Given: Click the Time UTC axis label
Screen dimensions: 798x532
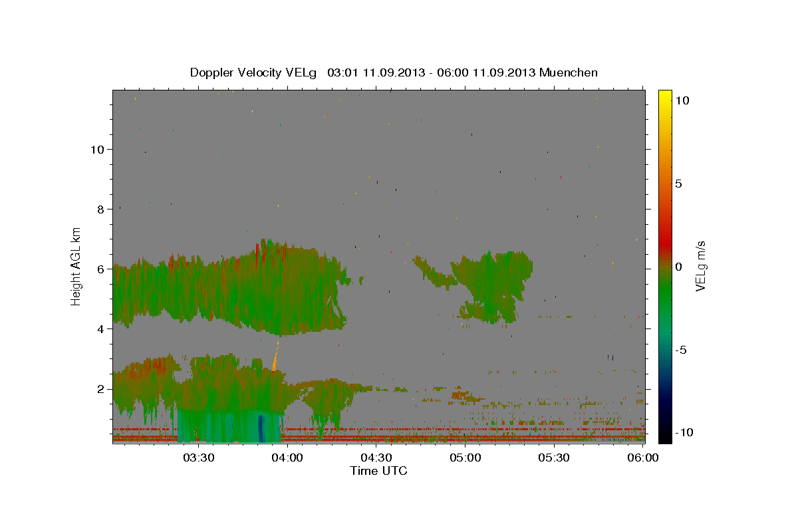Looking at the screenshot, I should [378, 471].
